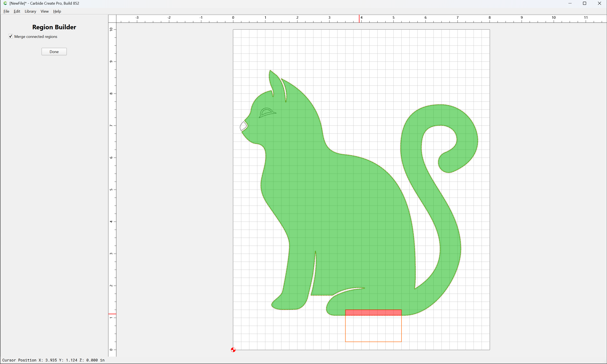Maximize the Carbide Create window

click(584, 3)
